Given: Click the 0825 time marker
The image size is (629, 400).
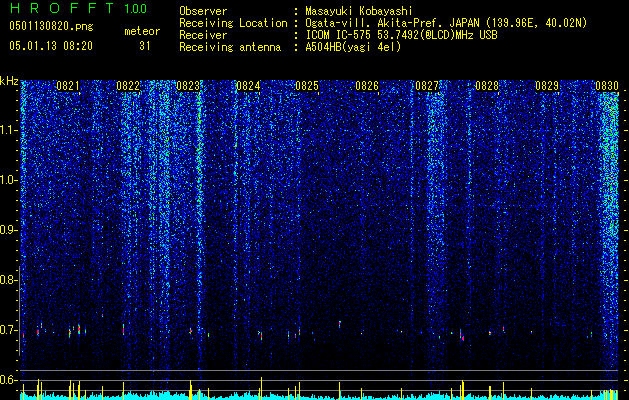Looking at the screenshot, I should (307, 86).
